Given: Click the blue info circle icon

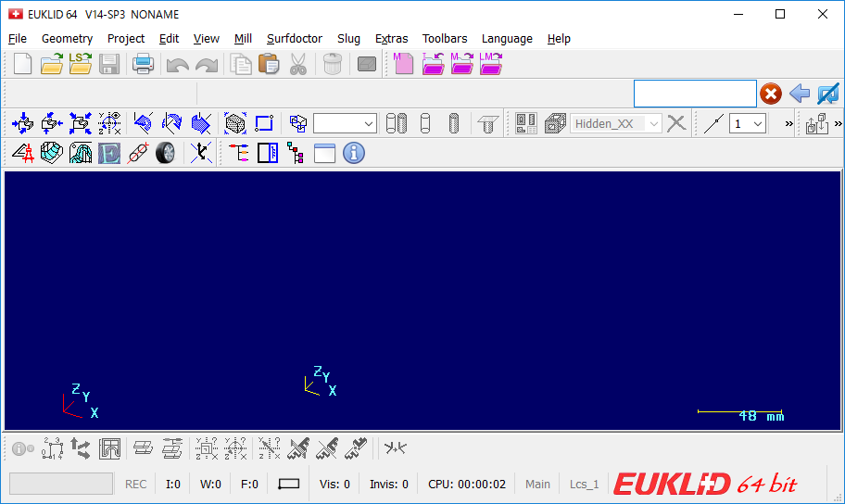Looking at the screenshot, I should point(354,153).
